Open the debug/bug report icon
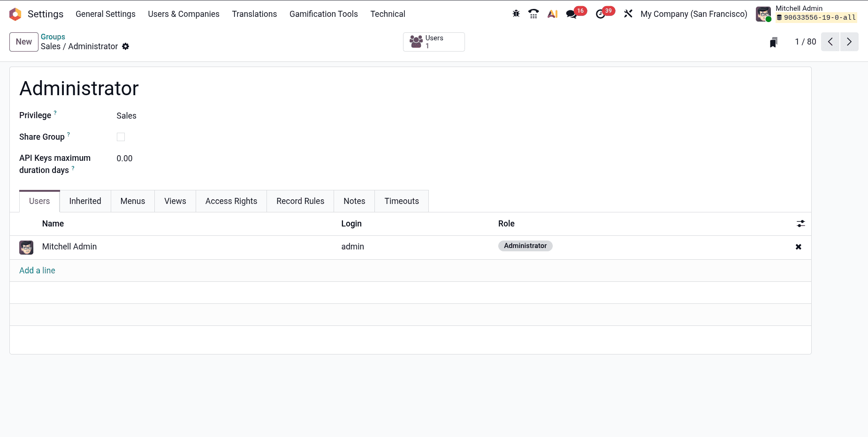The height and width of the screenshot is (437, 868). tap(516, 14)
